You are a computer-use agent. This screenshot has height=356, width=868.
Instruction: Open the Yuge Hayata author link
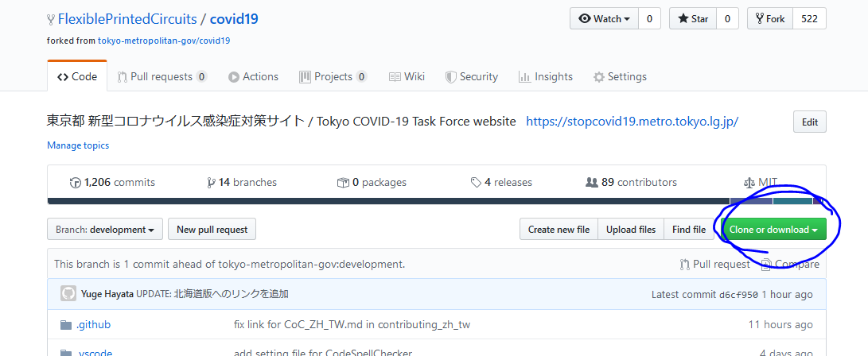[x=107, y=294]
